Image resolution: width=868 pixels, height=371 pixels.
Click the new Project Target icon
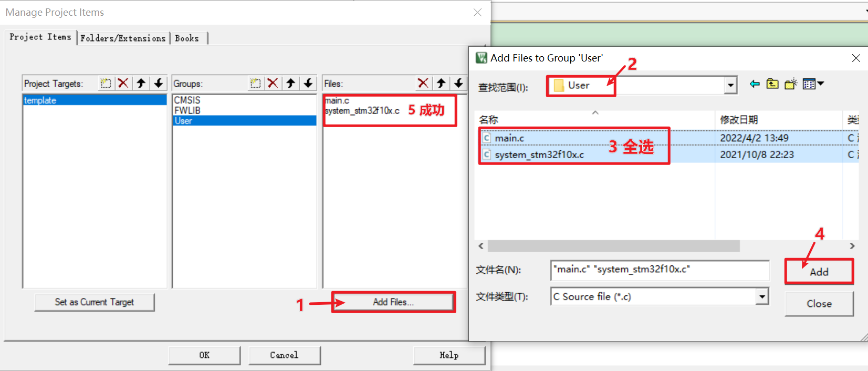(106, 83)
